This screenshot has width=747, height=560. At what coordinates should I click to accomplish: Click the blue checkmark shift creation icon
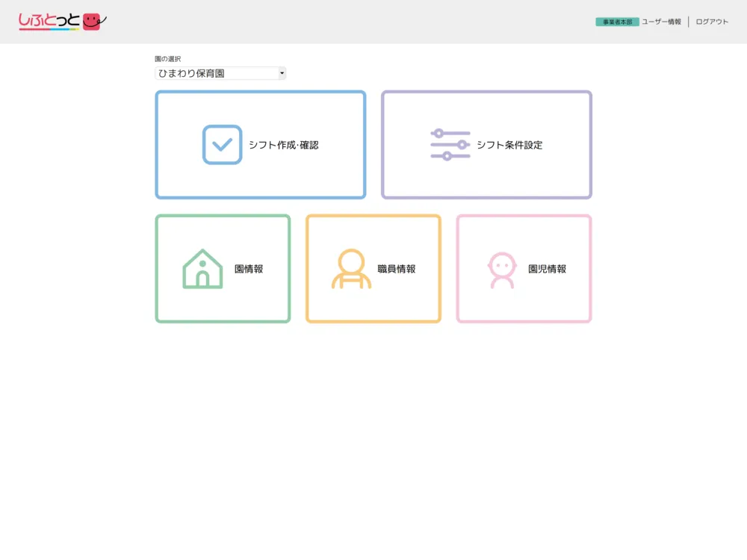coord(222,145)
